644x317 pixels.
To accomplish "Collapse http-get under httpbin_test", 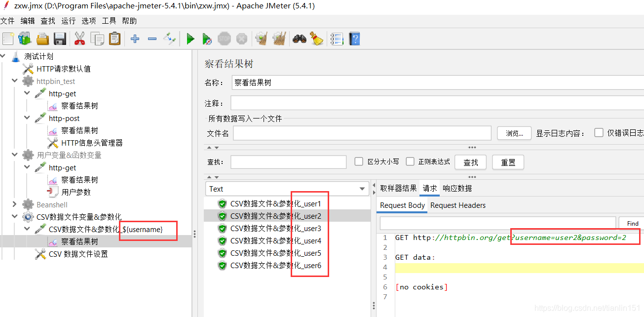I will point(27,93).
